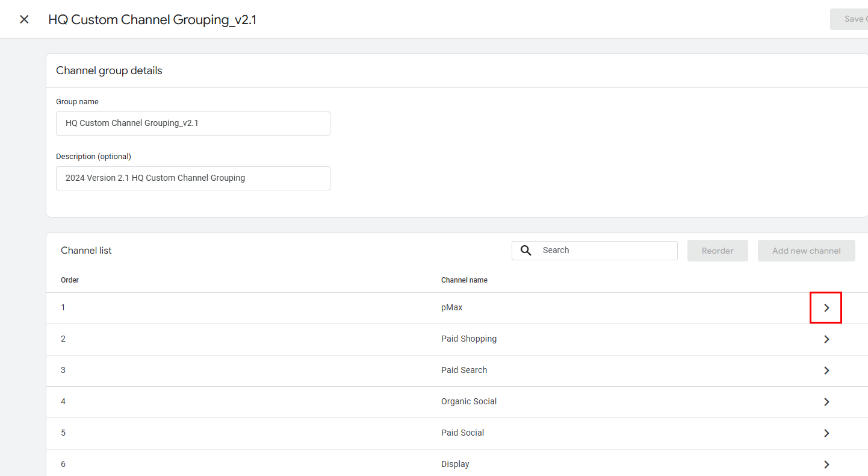Open Organic Social chevron arrow

coord(826,402)
